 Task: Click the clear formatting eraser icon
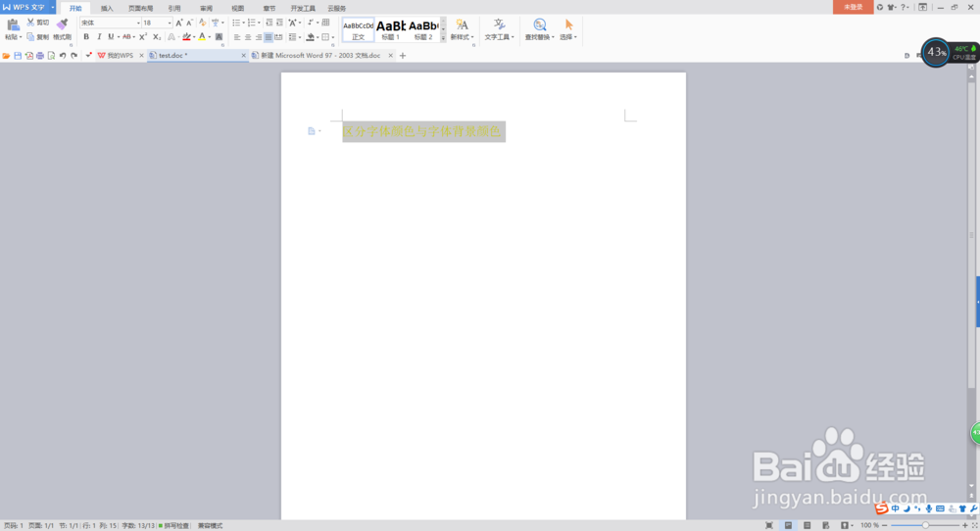coord(203,23)
